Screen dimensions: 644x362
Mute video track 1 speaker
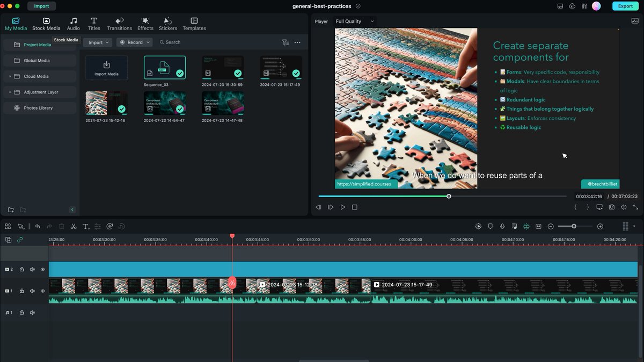[x=32, y=291]
